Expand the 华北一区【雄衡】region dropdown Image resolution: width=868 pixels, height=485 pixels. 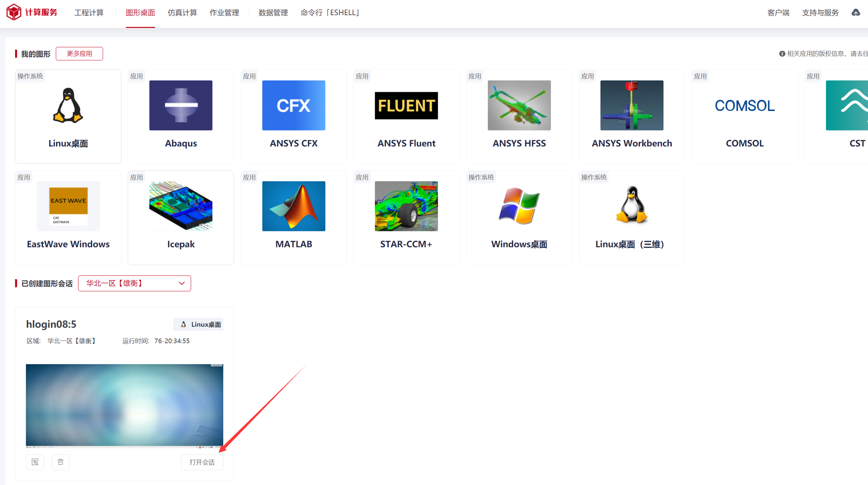click(135, 283)
